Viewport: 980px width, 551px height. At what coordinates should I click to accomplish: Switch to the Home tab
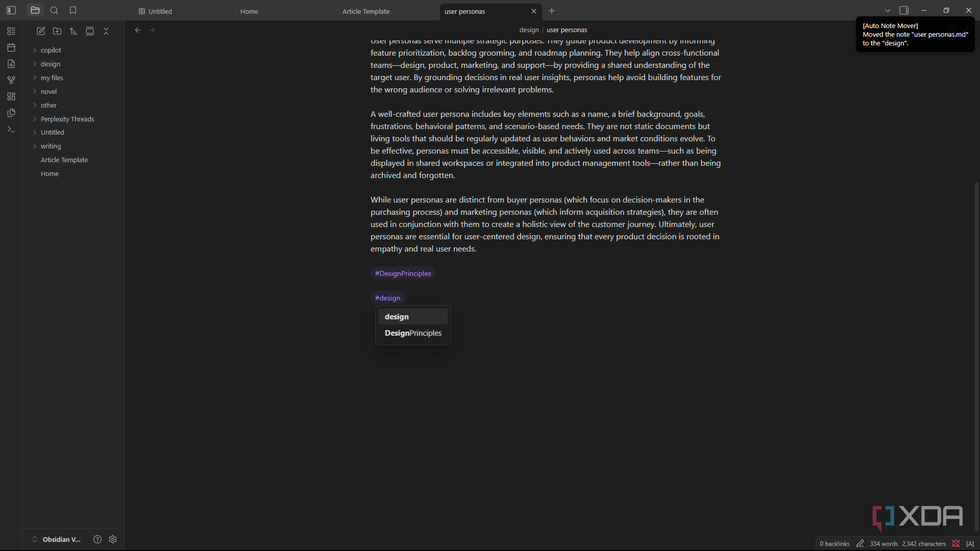[286, 11]
